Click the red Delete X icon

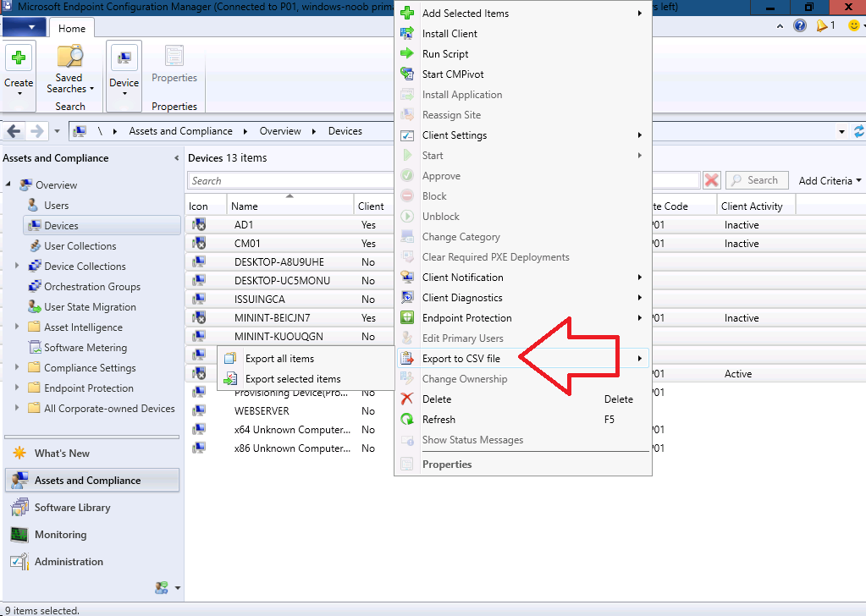click(407, 399)
